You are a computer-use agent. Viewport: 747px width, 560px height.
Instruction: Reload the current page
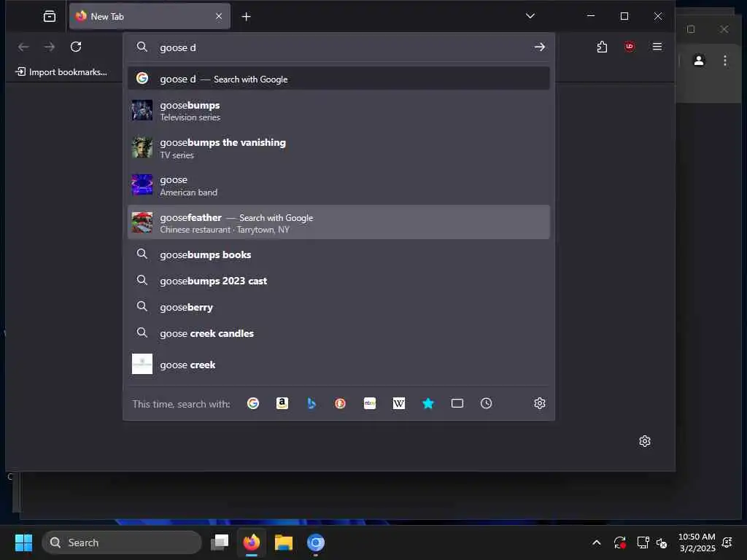click(x=76, y=47)
